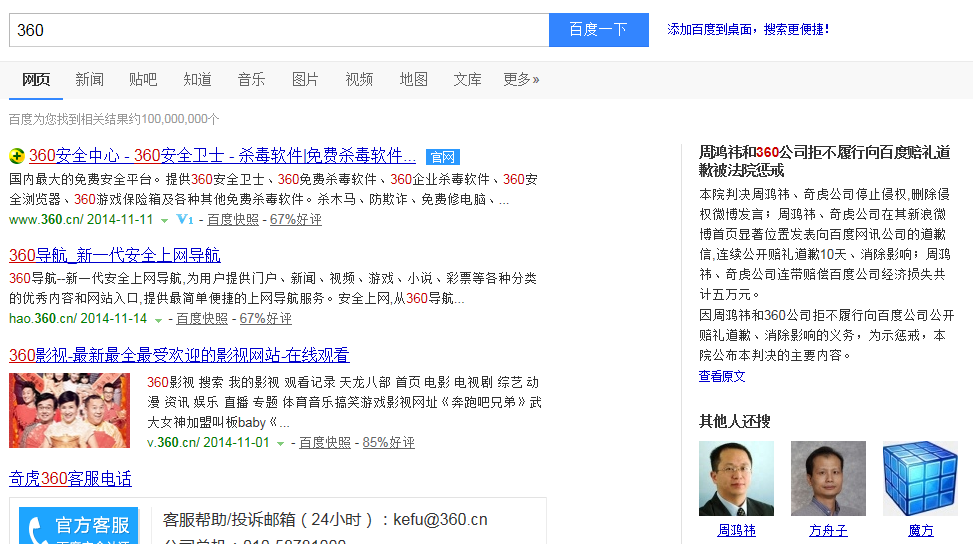Click the 360 security center favicon icon
This screenshot has height=544, width=973.
coord(17,156)
